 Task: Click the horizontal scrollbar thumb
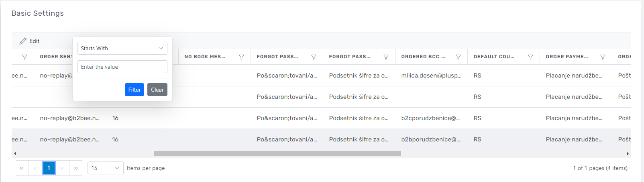[277, 153]
